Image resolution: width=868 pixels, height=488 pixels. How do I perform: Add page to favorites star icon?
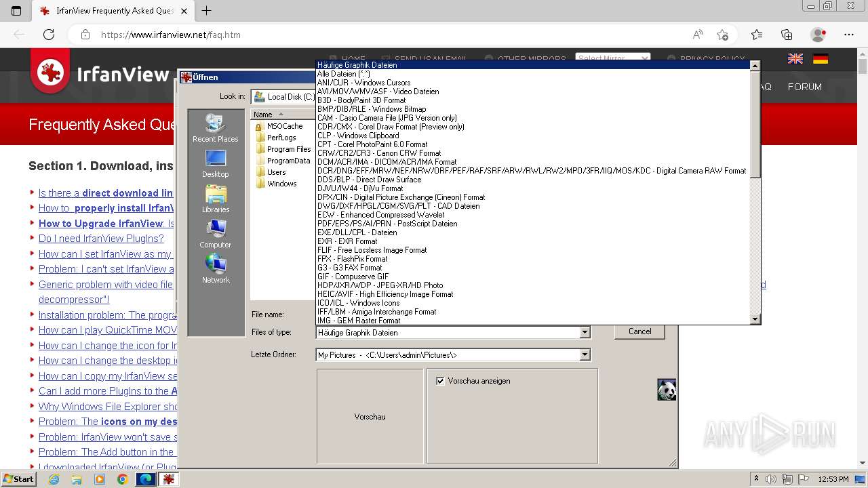(722, 35)
